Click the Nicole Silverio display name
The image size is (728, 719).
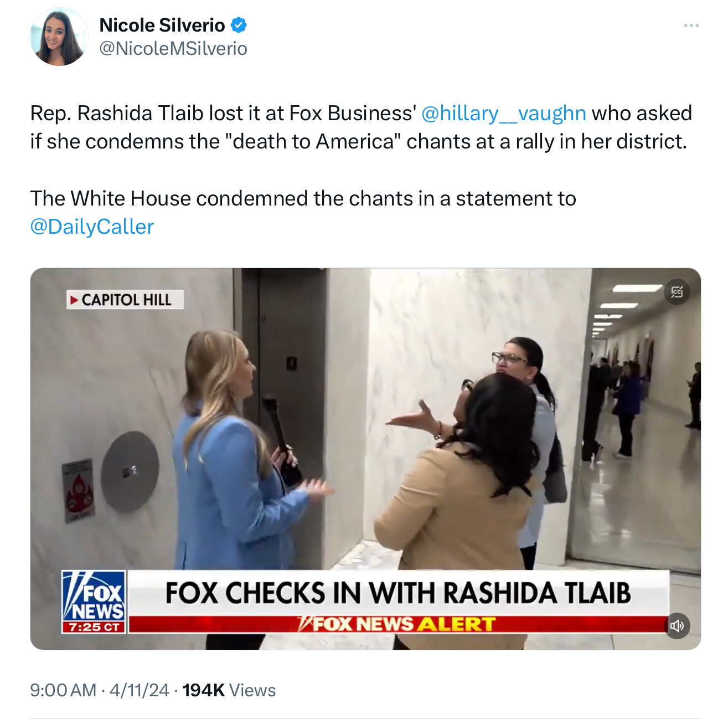tap(162, 25)
